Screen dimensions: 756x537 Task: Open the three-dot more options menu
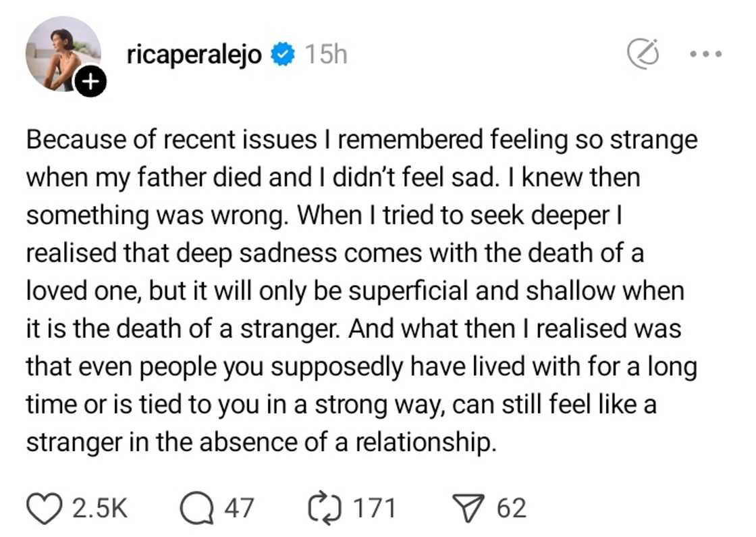[708, 54]
